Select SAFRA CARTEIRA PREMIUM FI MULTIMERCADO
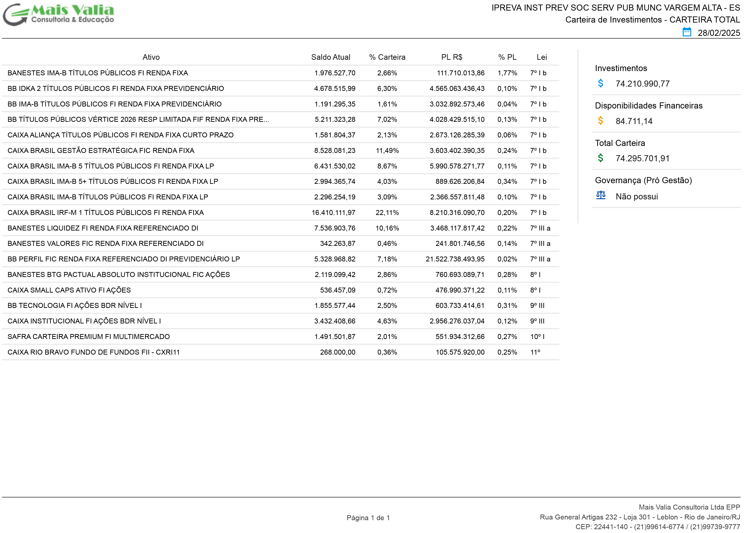 point(88,337)
